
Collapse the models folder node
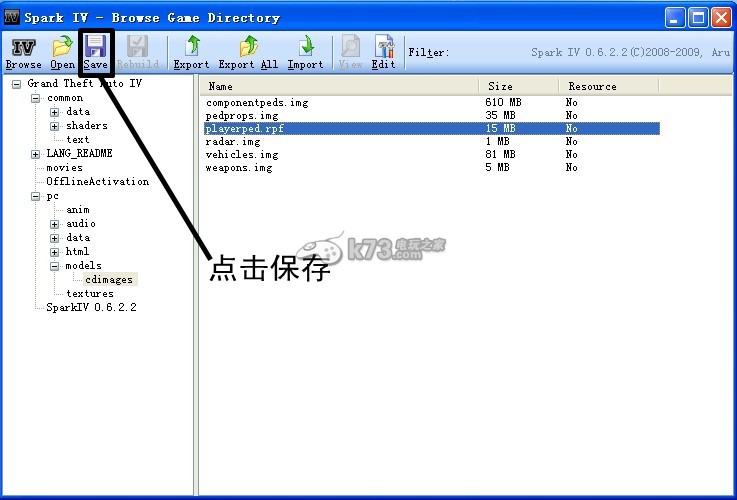(56, 266)
